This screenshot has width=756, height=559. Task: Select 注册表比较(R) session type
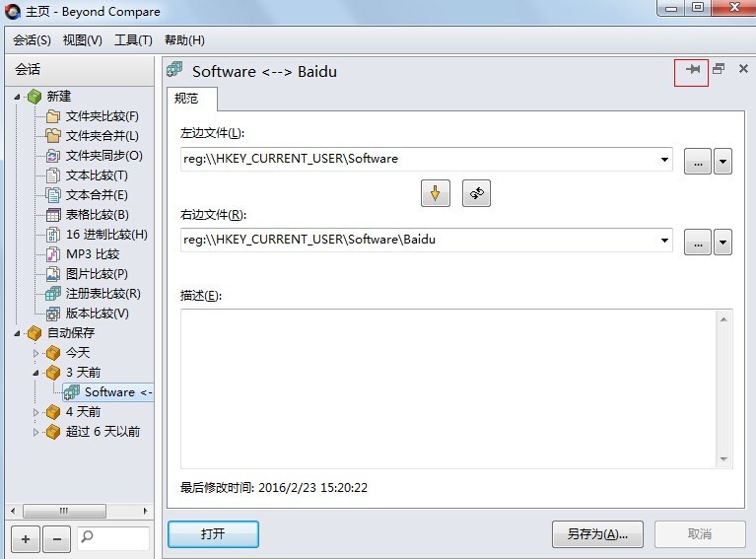[x=103, y=294]
